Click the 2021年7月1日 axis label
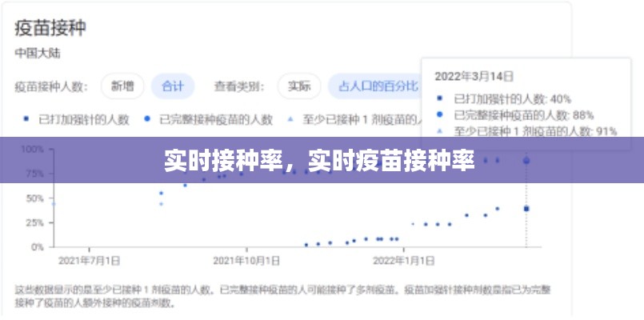 tap(90, 261)
